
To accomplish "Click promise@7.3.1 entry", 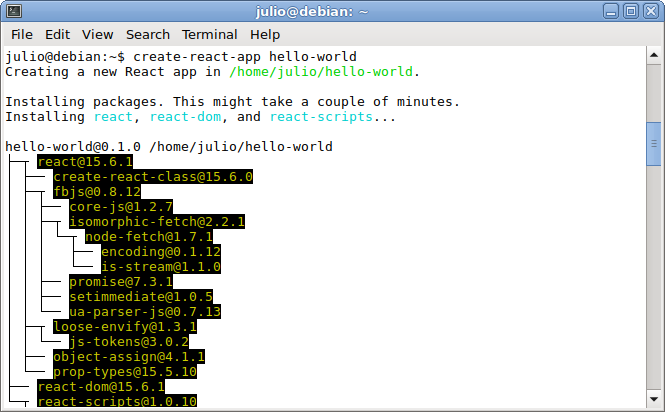I will (x=121, y=282).
